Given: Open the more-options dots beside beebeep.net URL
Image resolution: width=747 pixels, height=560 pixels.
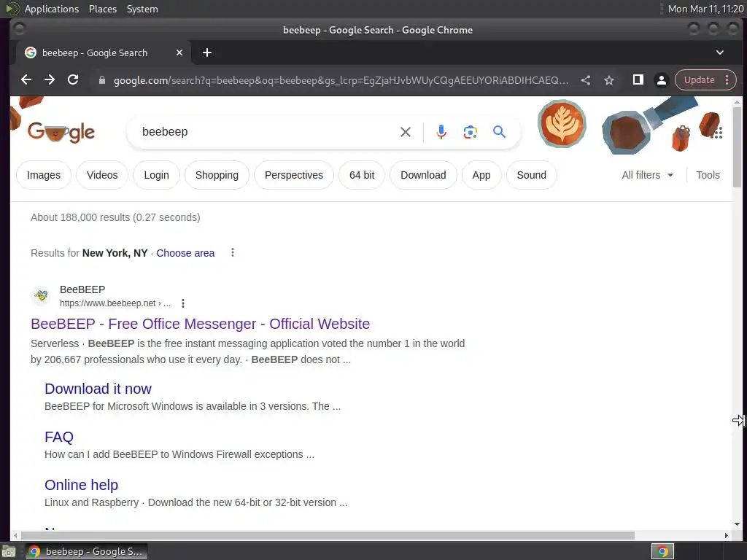Looking at the screenshot, I should click(183, 303).
